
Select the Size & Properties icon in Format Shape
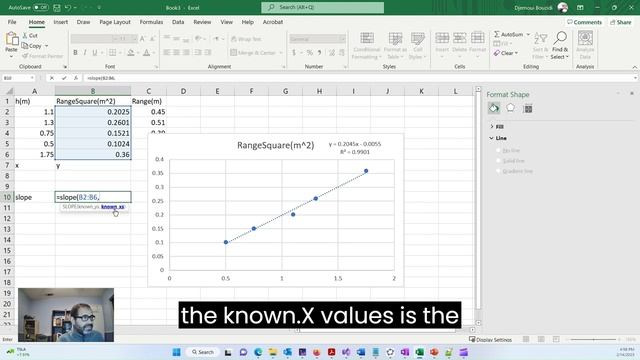(528, 108)
